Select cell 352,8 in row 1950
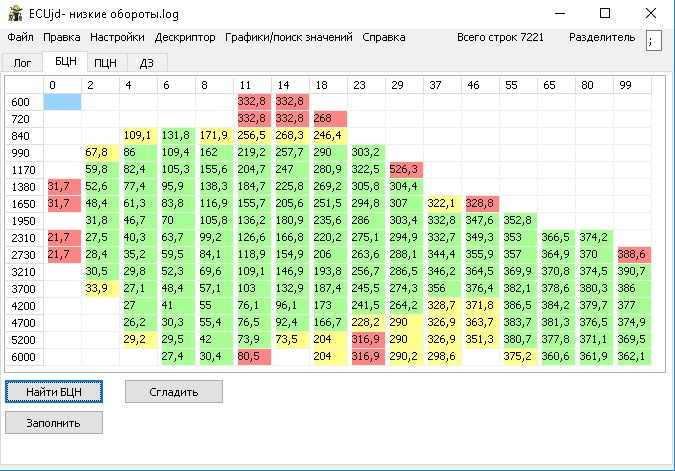Image resolution: width=675 pixels, height=471 pixels. point(518,220)
